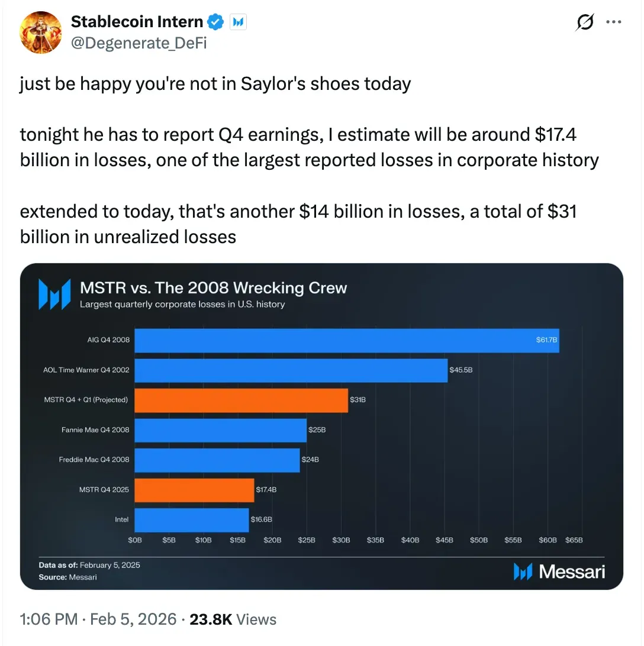The width and height of the screenshot is (644, 646).
Task: Click the 23.8K Views count
Action: tap(233, 619)
